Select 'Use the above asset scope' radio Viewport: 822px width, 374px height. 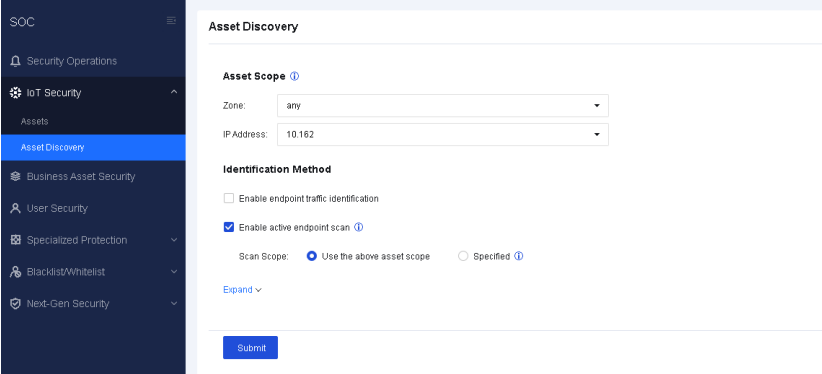tap(311, 256)
